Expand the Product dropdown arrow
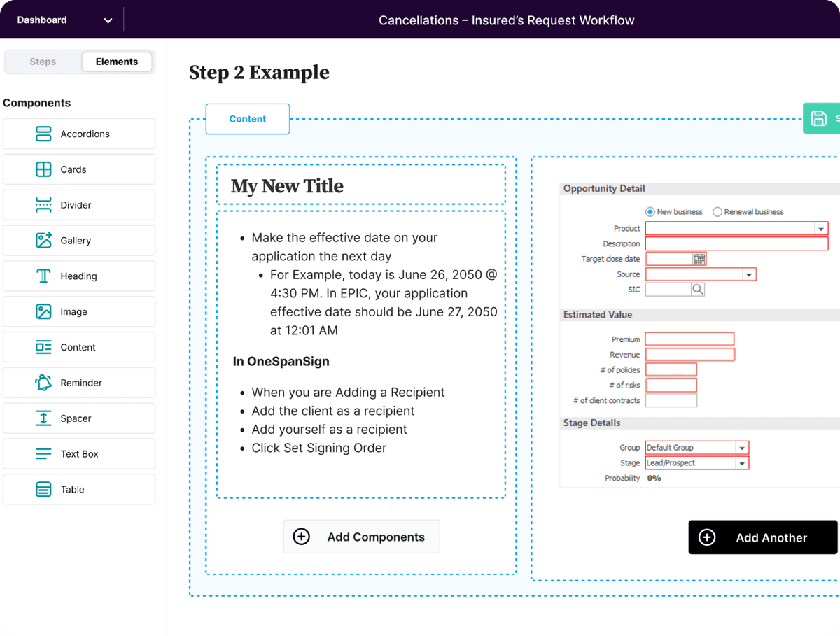Viewport: 840px width, 636px height. [x=822, y=227]
